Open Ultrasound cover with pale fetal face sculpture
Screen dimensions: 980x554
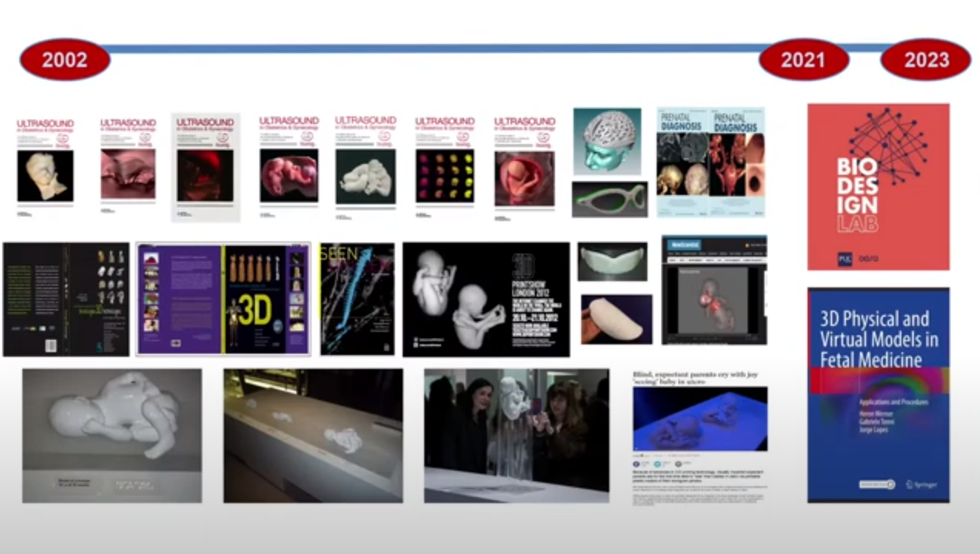click(45, 166)
